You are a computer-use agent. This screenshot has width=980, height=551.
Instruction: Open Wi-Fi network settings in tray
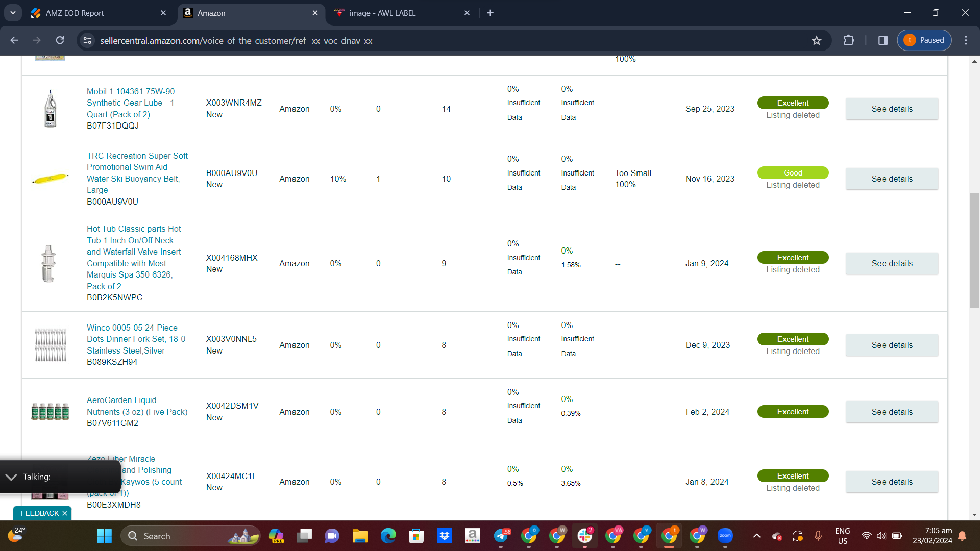point(866,536)
